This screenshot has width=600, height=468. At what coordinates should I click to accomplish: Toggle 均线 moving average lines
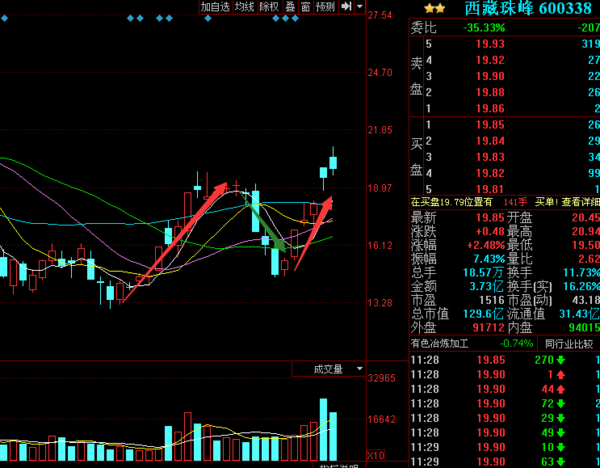[x=245, y=7]
